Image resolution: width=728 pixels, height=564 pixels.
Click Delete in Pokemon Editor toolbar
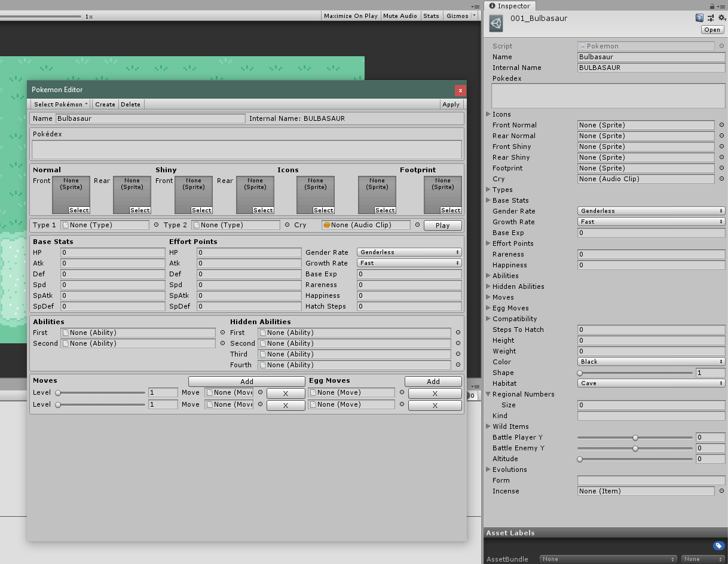(130, 104)
